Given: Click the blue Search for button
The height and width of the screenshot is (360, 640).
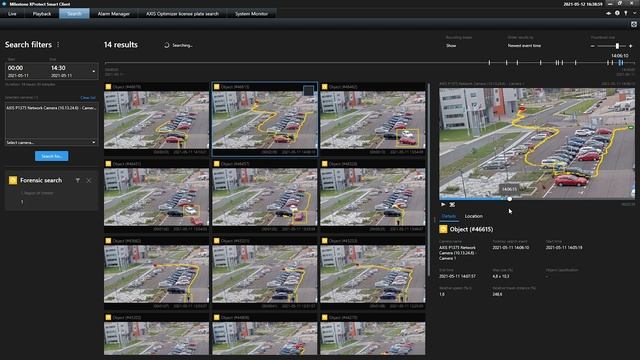Looking at the screenshot, I should point(51,156).
